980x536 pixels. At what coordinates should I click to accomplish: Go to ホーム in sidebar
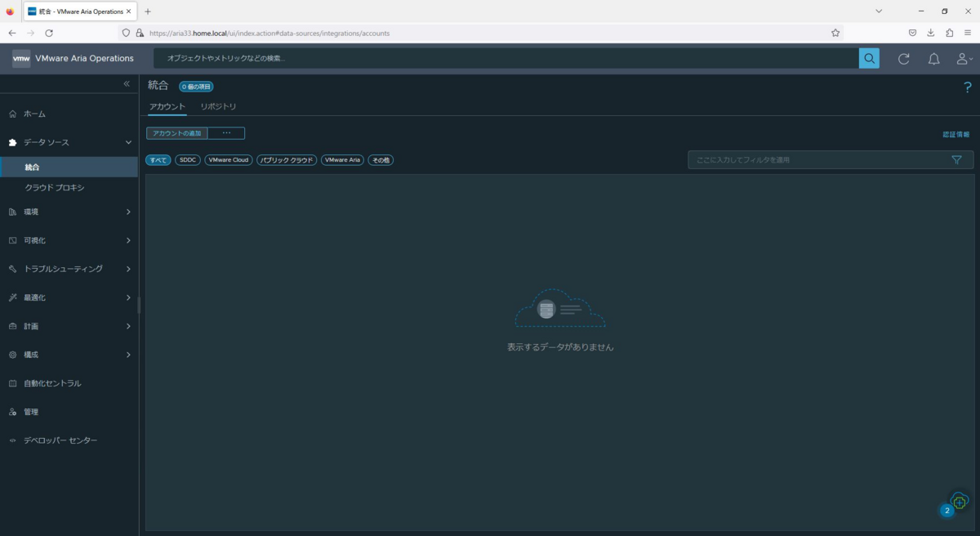69,114
